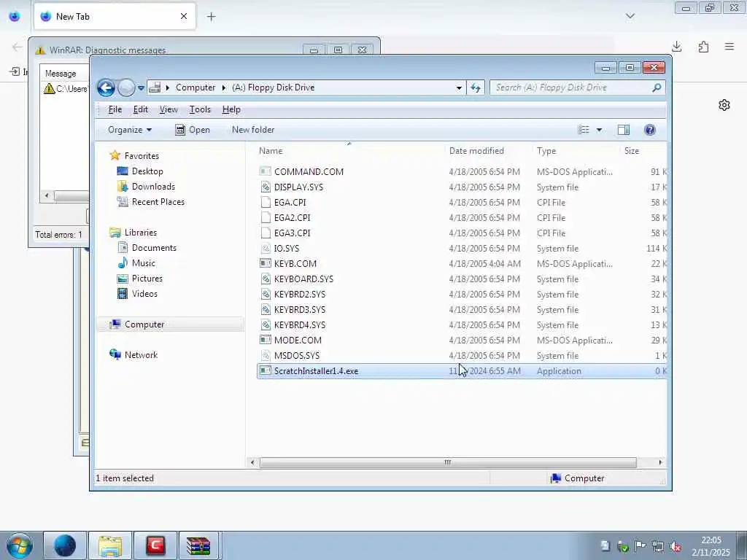The height and width of the screenshot is (560, 747).
Task: Click the volume icon in the system tray
Action: tap(675, 546)
